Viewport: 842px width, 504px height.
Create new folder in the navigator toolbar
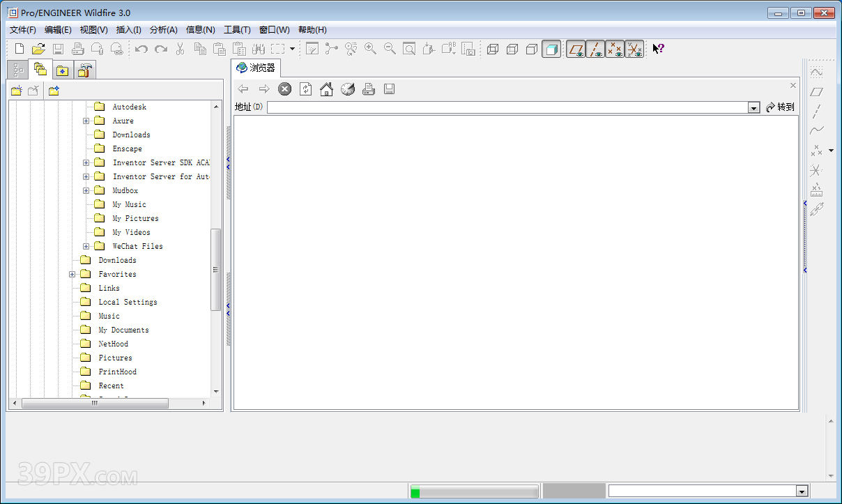(17, 91)
